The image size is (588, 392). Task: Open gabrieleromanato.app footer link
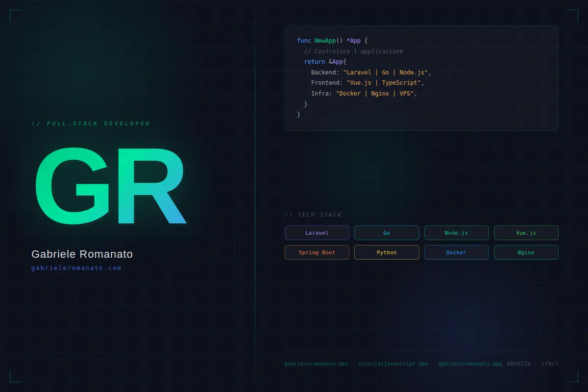[x=470, y=364]
